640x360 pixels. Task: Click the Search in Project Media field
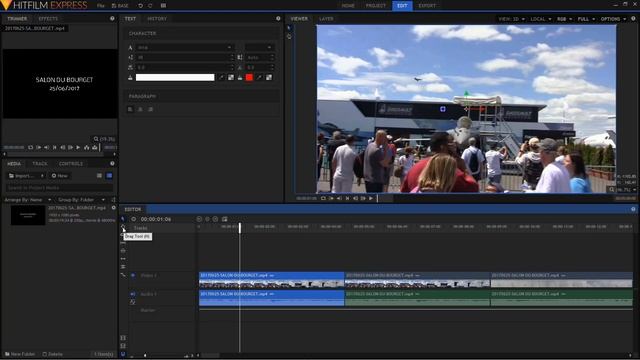click(60, 188)
